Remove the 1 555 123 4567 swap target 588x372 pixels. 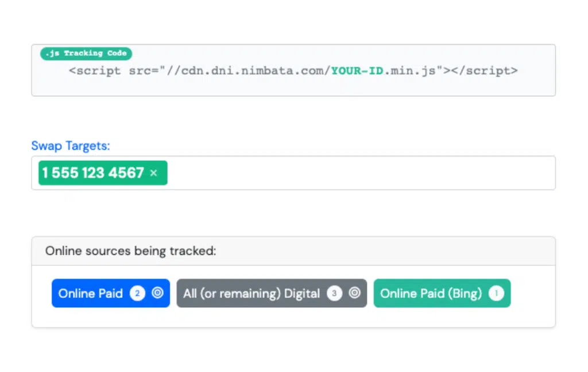[x=153, y=173]
